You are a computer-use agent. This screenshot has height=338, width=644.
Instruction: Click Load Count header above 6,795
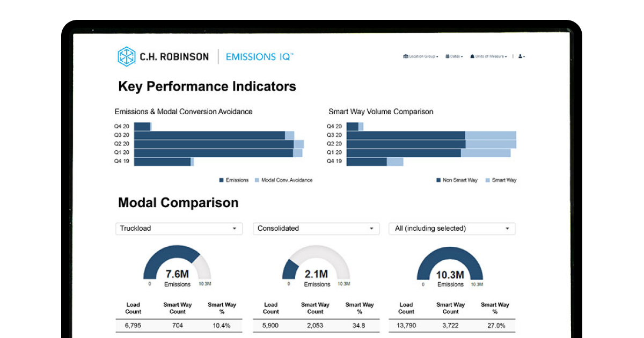tap(133, 308)
